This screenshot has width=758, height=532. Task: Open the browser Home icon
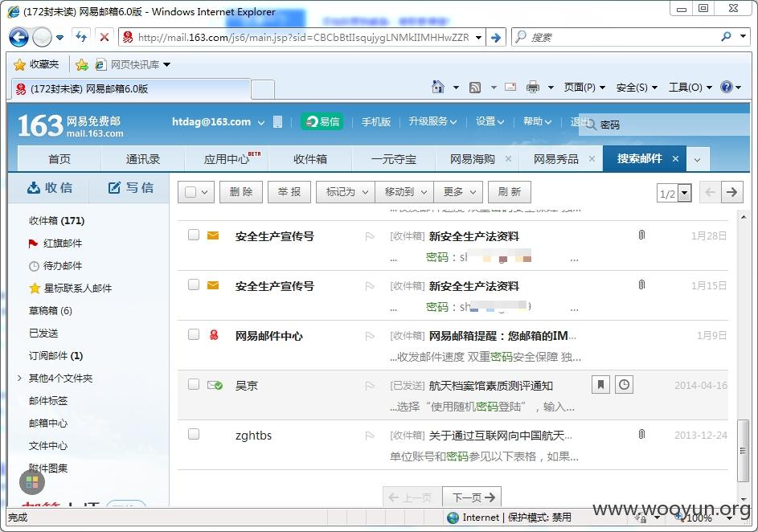438,87
